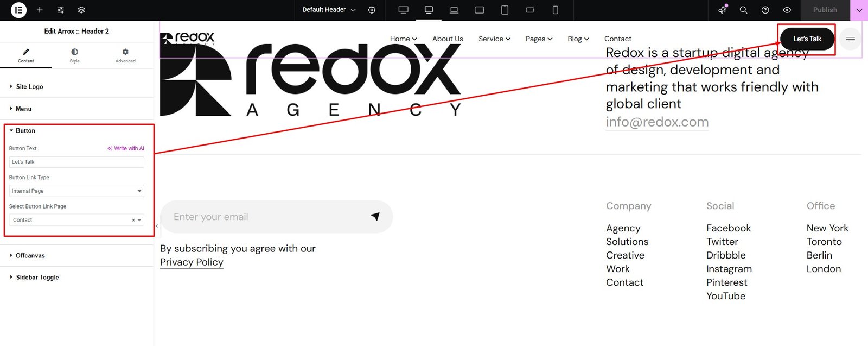Click info@redox.com email link
This screenshot has height=346, width=868.
(x=657, y=122)
